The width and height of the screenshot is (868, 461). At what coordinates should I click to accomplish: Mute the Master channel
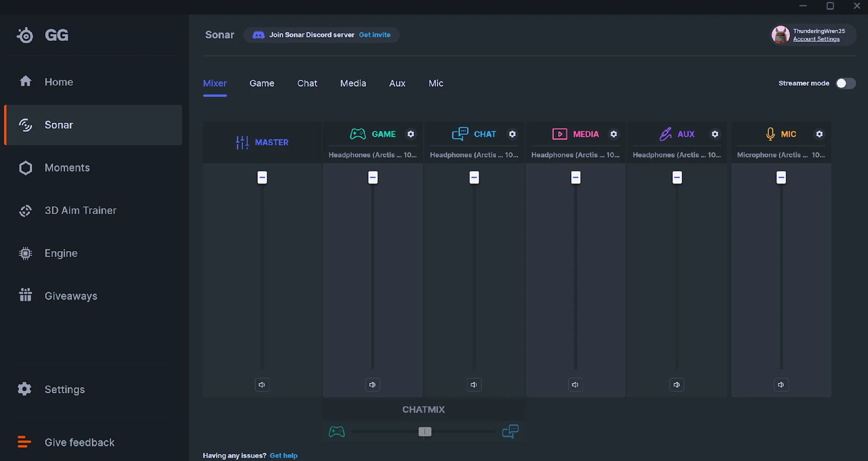click(262, 385)
